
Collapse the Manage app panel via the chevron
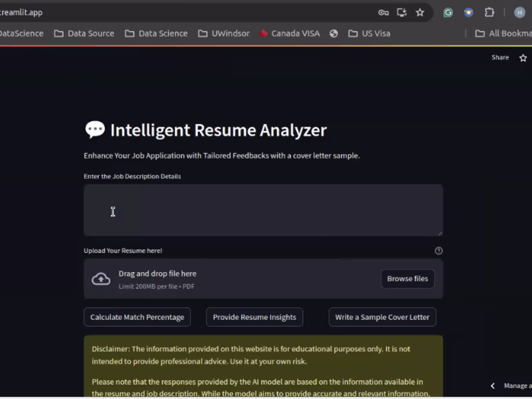[492, 385]
